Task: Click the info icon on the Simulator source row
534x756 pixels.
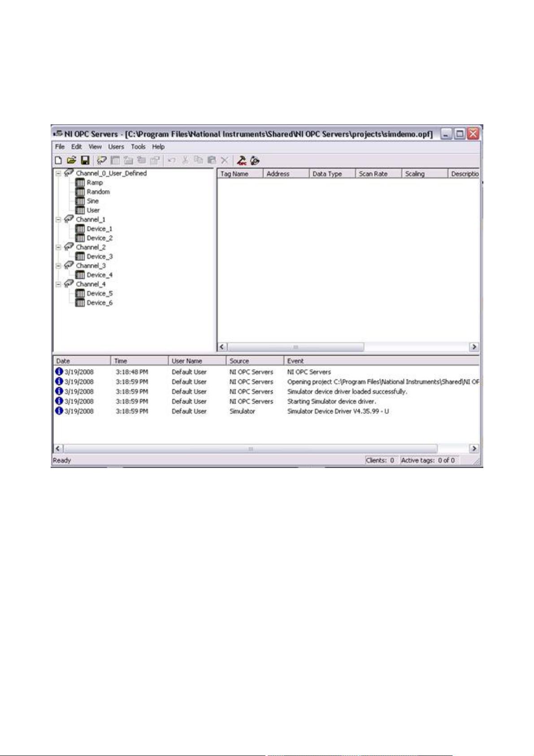Action: pos(59,411)
